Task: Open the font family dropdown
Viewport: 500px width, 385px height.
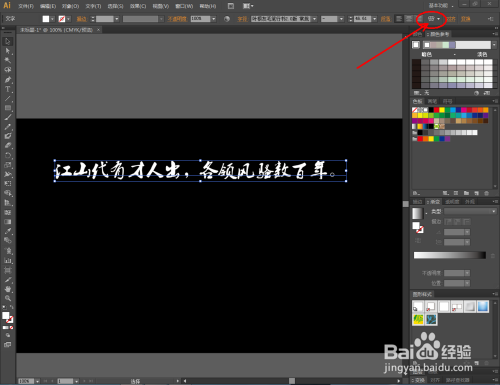Action: [x=314, y=19]
